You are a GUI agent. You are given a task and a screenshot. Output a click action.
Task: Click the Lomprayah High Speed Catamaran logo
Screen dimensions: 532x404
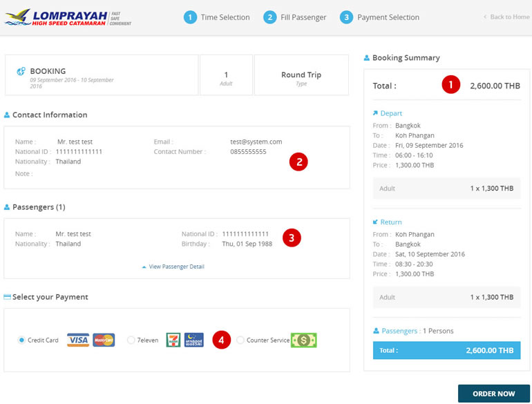pyautogui.click(x=67, y=17)
